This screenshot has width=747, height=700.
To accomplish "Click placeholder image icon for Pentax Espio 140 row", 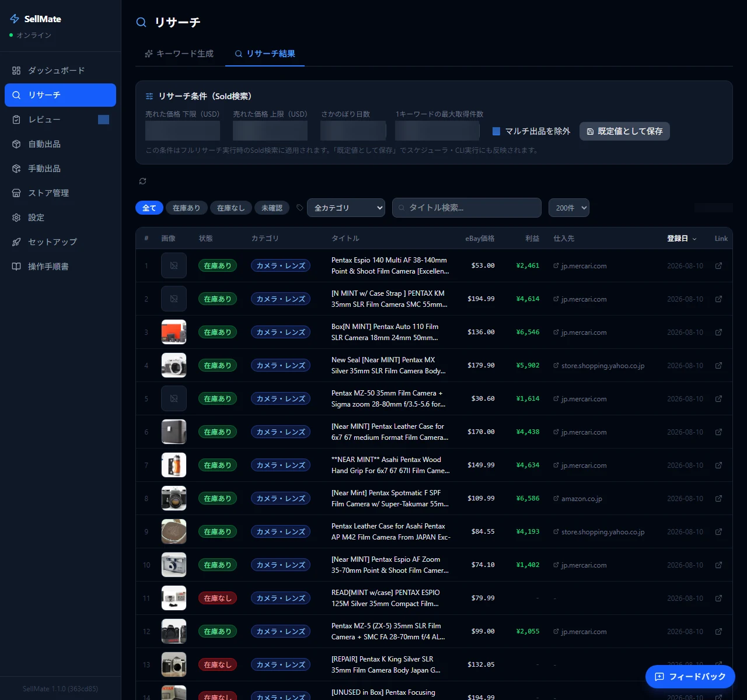I will [174, 265].
